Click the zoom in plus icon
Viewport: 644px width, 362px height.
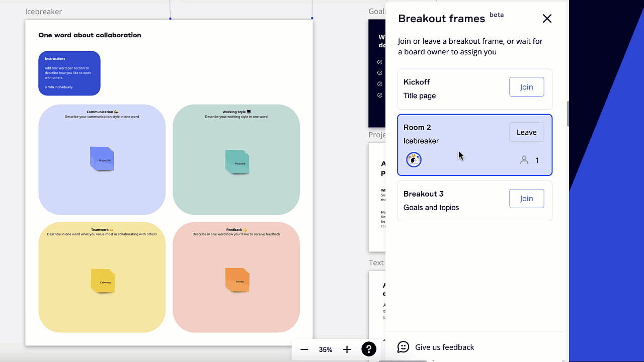pos(347,349)
